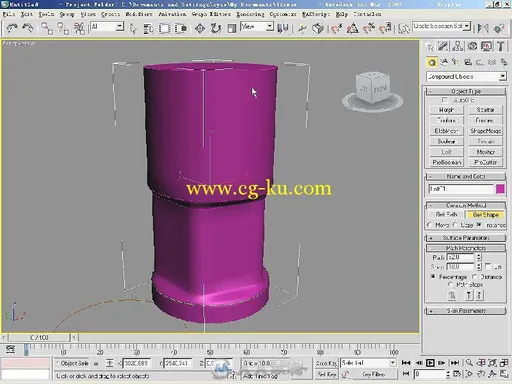Image resolution: width=512 pixels, height=384 pixels.
Task: Select the Systems category icon
Action: tap(504, 62)
